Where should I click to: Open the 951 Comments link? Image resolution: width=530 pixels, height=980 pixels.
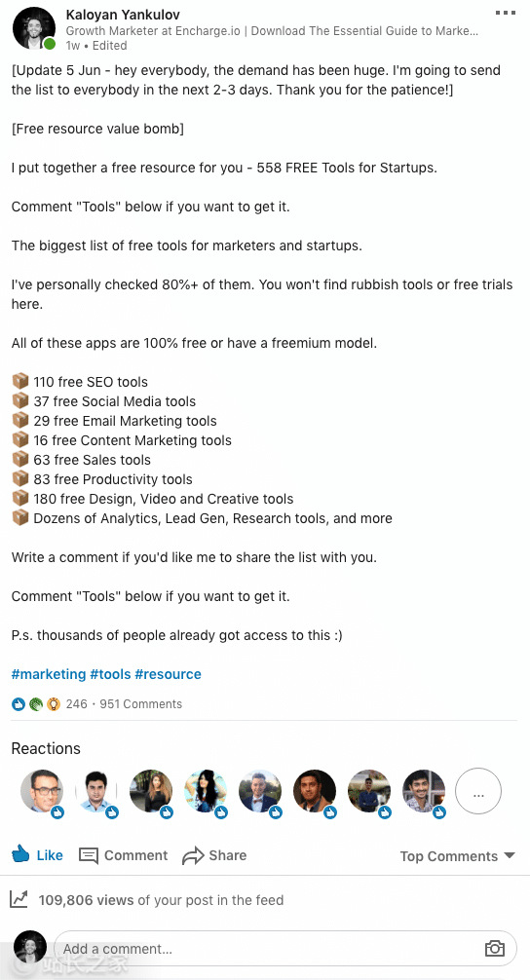(140, 703)
